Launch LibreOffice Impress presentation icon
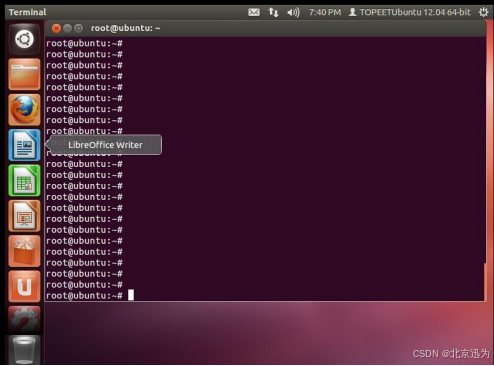The image size is (494, 366). (24, 216)
